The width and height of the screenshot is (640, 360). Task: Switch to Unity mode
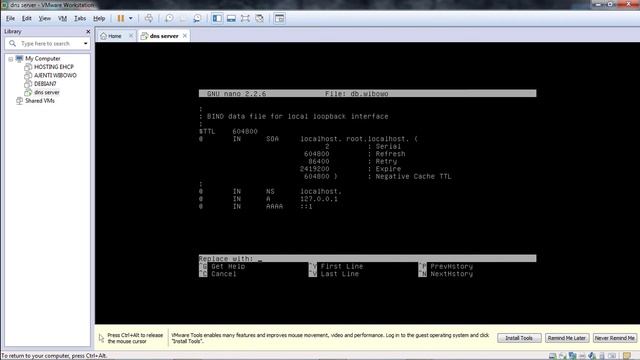tap(260, 18)
